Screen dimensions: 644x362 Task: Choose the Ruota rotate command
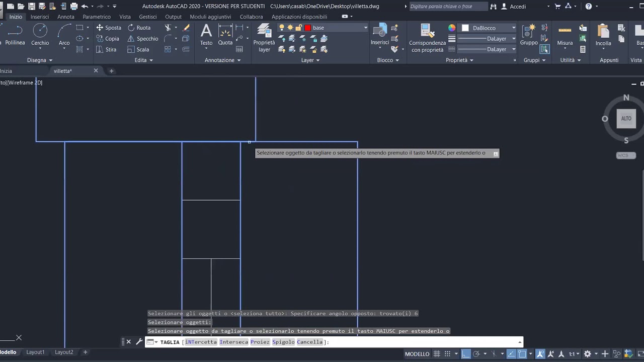coord(139,28)
